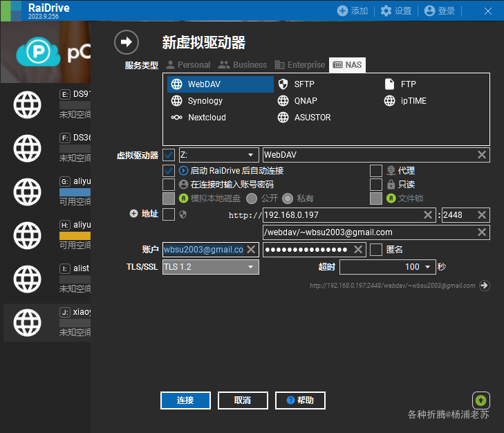Viewport: 504px width, 433px height.
Task: Select the 公开 radio button
Action: click(252, 199)
